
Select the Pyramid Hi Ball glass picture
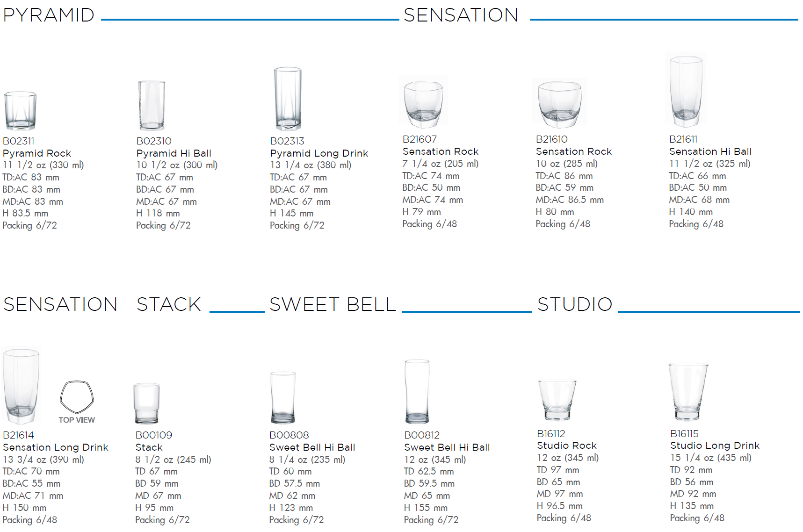(152, 106)
